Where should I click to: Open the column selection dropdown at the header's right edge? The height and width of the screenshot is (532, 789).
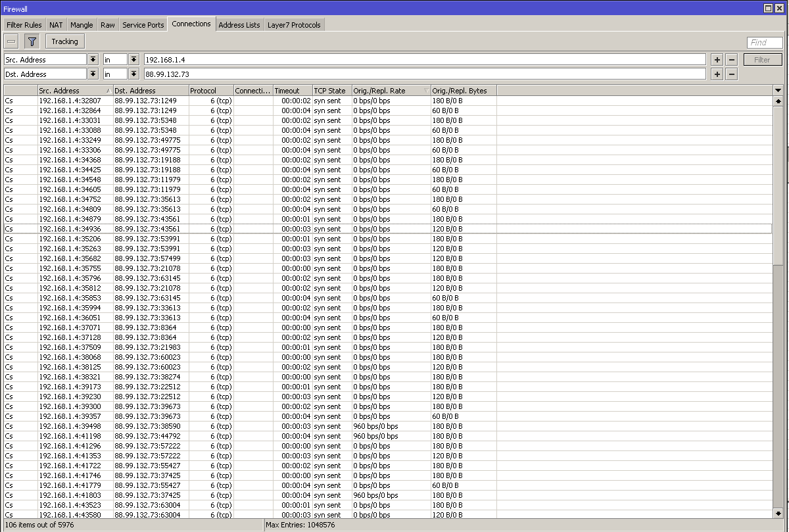click(778, 90)
